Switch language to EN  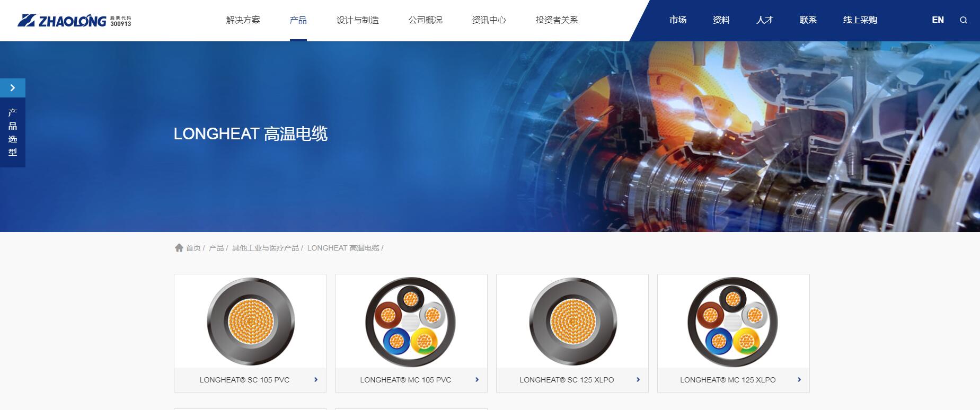[x=938, y=20]
